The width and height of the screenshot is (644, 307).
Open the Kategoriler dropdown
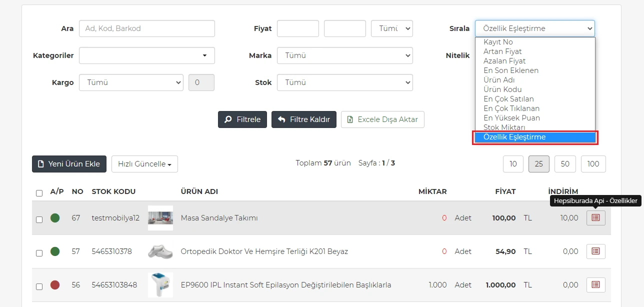tap(147, 55)
